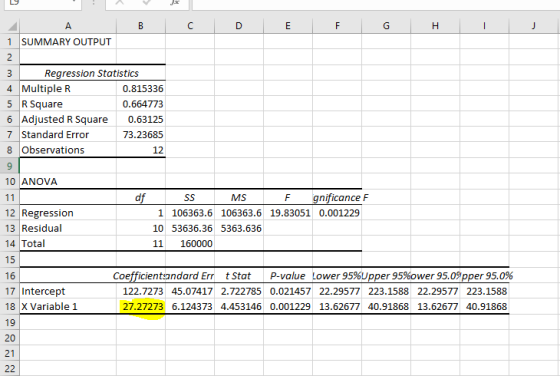Select the value 40.91868 in column I
Screen dimensions: 560x376
point(484,306)
